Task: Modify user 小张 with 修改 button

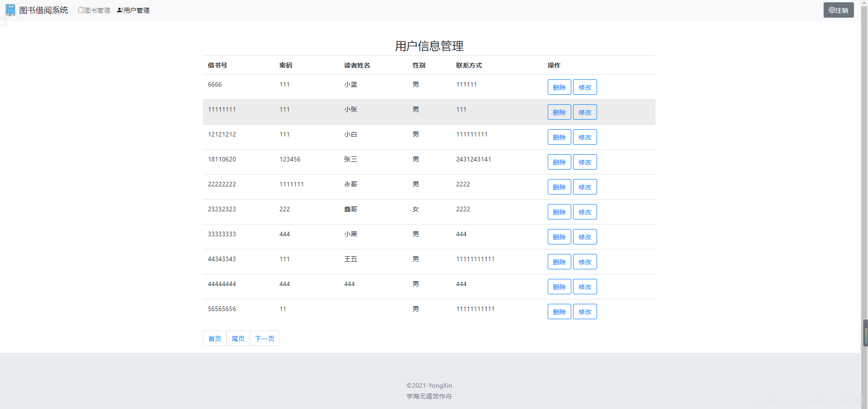Action: coord(584,112)
